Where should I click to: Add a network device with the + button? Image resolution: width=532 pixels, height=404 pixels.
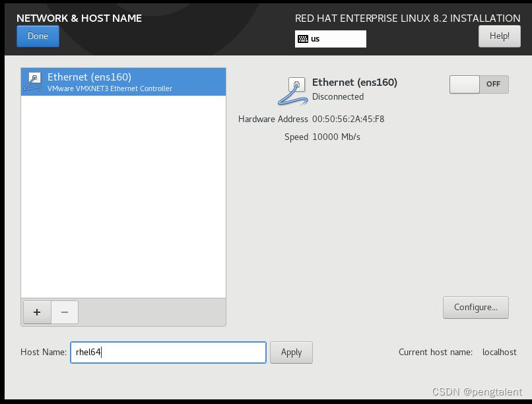[x=36, y=312]
